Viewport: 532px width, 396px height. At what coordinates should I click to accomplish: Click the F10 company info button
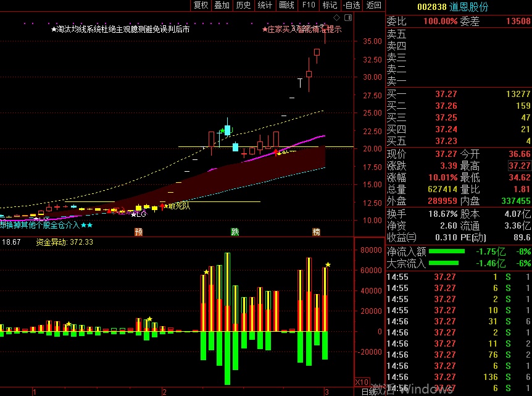click(x=308, y=5)
